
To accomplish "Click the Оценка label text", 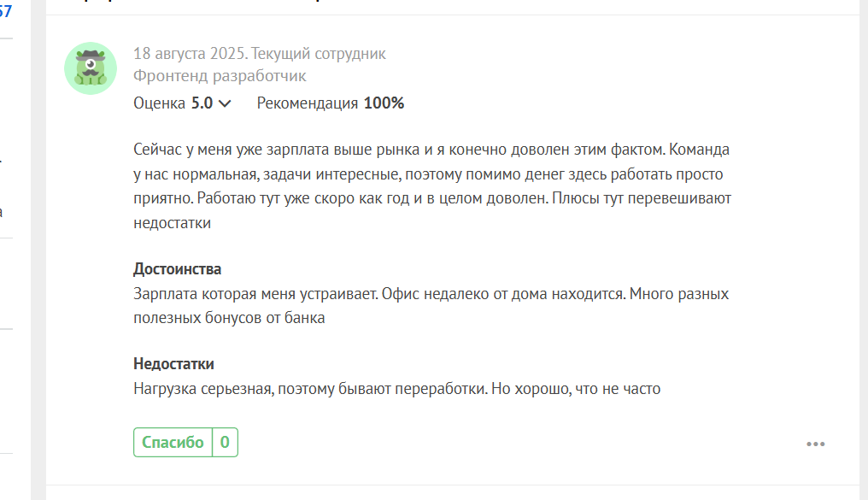I will 159,103.
